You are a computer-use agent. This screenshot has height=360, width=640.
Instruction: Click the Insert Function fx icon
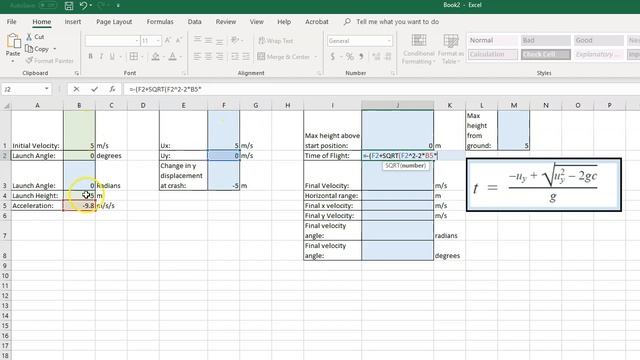pyautogui.click(x=112, y=89)
